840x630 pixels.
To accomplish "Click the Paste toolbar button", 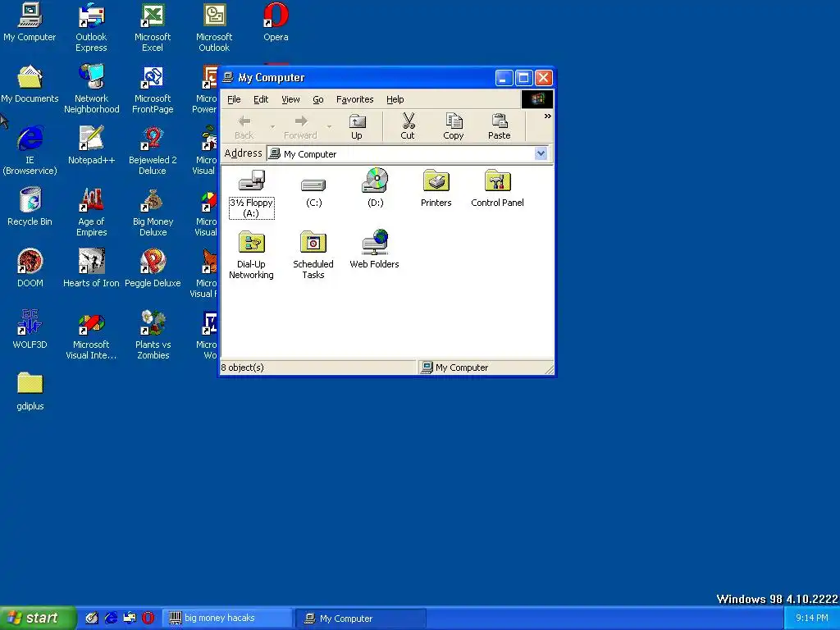I will tap(500, 127).
